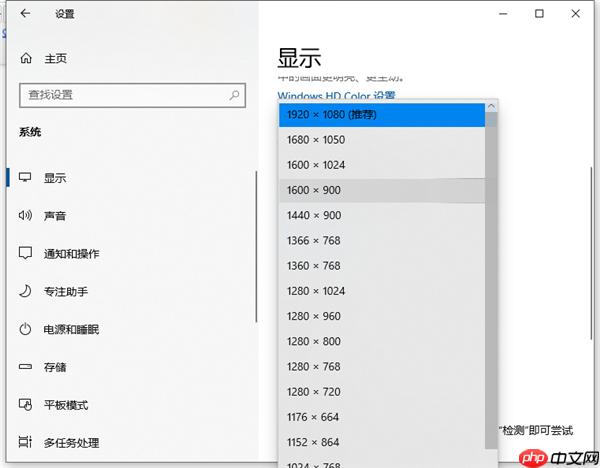Click the back arrow in Settings header
Viewport: 600px width, 468px height.
coord(25,13)
